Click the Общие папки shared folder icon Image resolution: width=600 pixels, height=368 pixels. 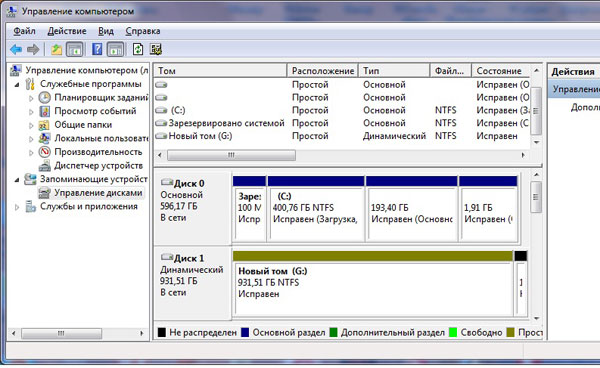tap(45, 125)
